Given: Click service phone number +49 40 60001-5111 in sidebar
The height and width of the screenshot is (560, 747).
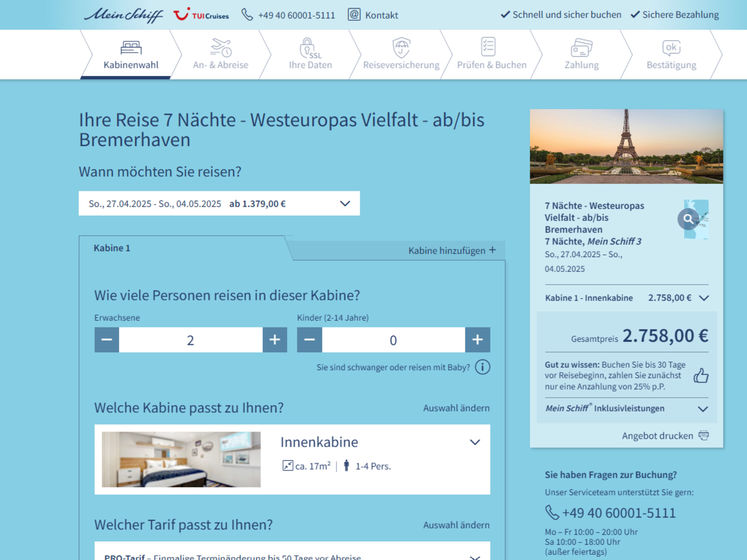Looking at the screenshot, I should point(619,513).
